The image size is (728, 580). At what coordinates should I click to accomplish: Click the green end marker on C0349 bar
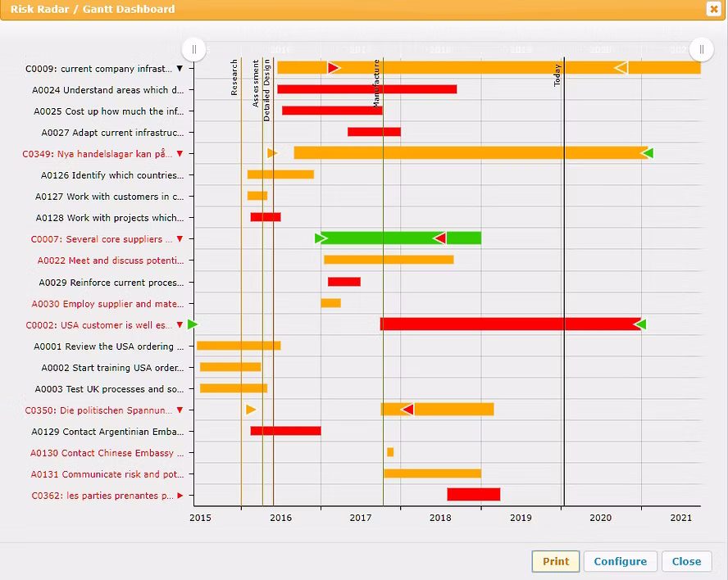(x=648, y=152)
